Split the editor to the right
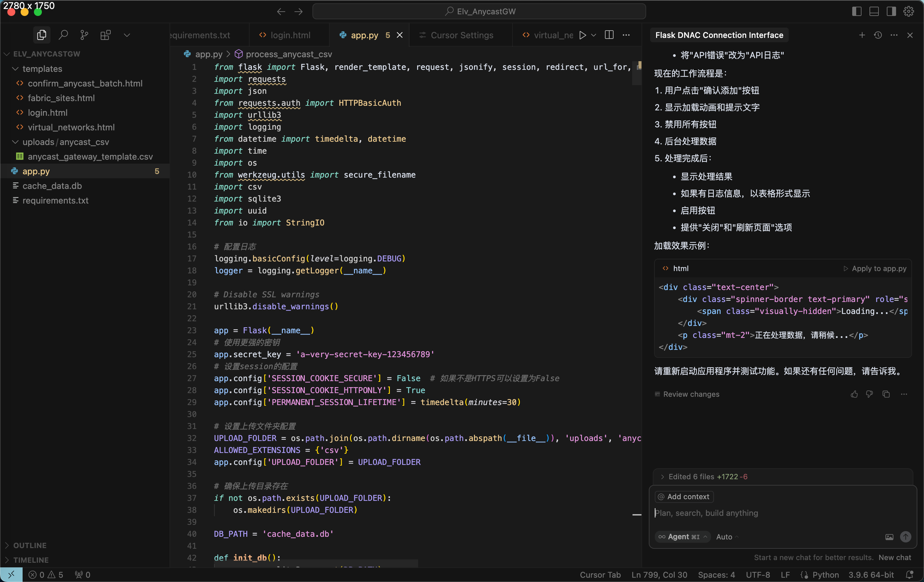924x582 pixels. click(609, 35)
